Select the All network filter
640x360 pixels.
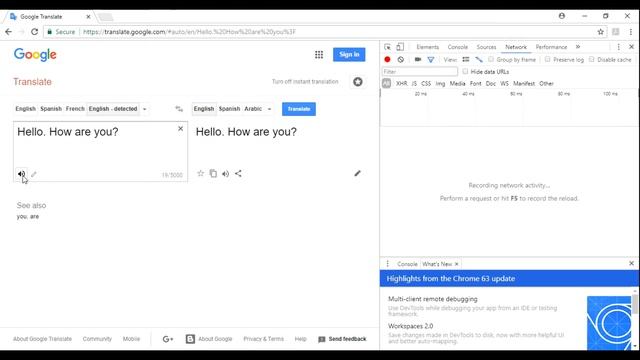click(386, 83)
